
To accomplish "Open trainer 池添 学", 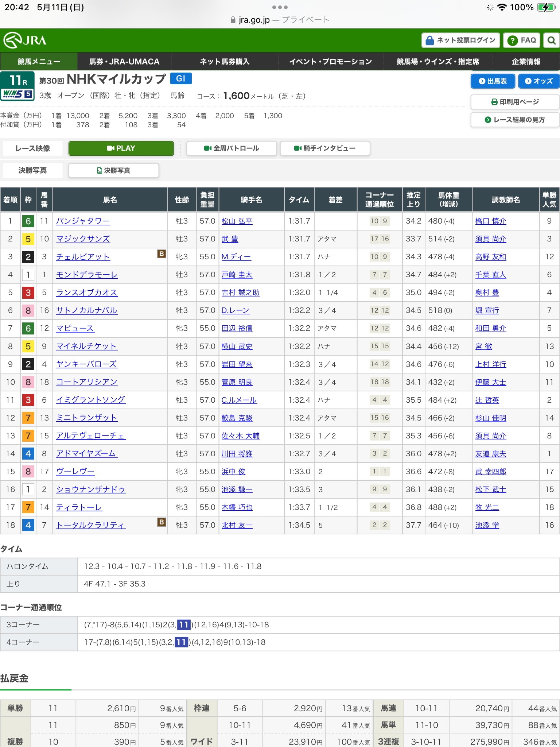I will [x=487, y=525].
